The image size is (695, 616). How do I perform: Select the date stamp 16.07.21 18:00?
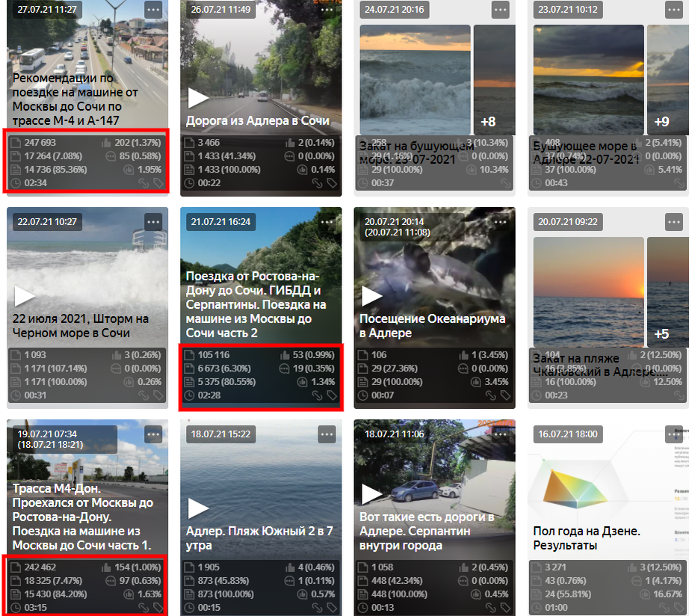point(568,434)
